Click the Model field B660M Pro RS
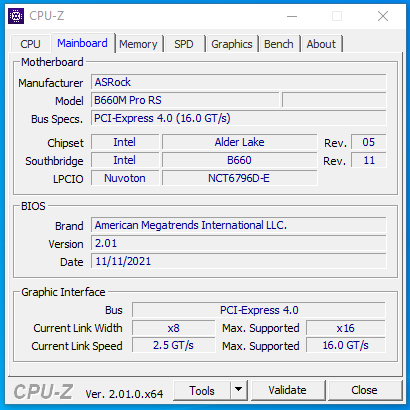Image resolution: width=410 pixels, height=410 pixels. coord(185,100)
